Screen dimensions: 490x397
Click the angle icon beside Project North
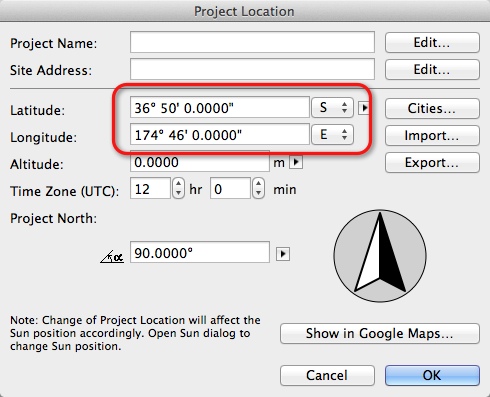tap(112, 257)
